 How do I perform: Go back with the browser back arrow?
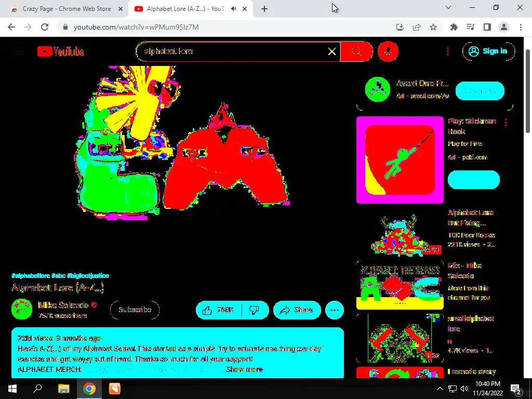[11, 27]
